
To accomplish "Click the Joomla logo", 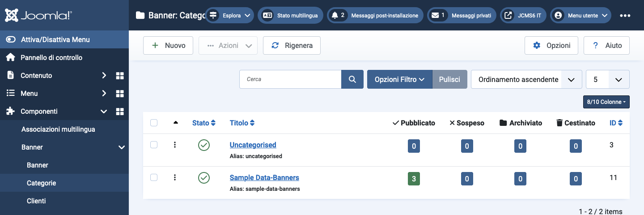I will [x=38, y=15].
